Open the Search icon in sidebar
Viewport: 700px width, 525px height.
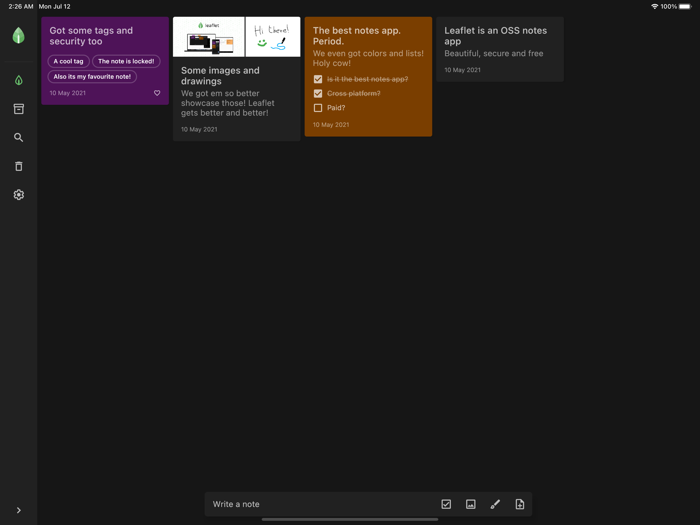pos(18,138)
